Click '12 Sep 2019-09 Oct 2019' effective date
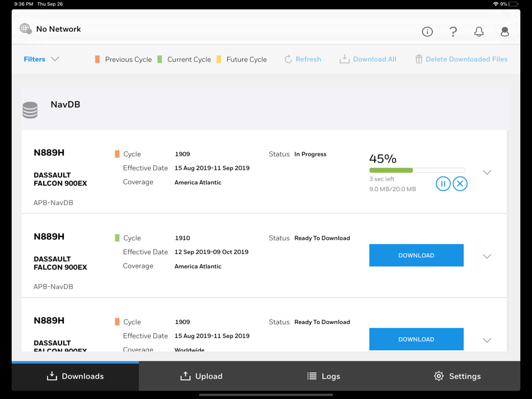532x399 pixels. [211, 252]
